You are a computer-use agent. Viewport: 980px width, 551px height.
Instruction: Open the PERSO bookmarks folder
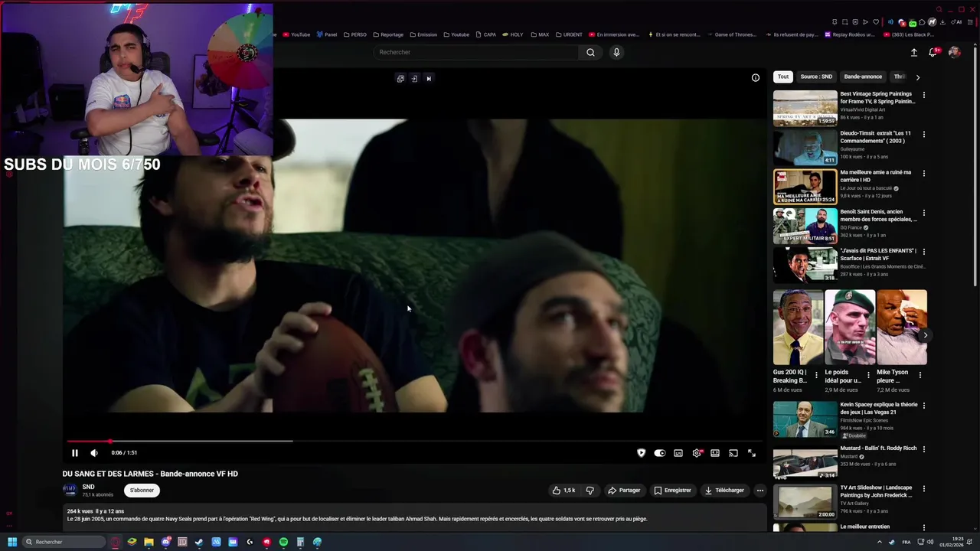[355, 34]
